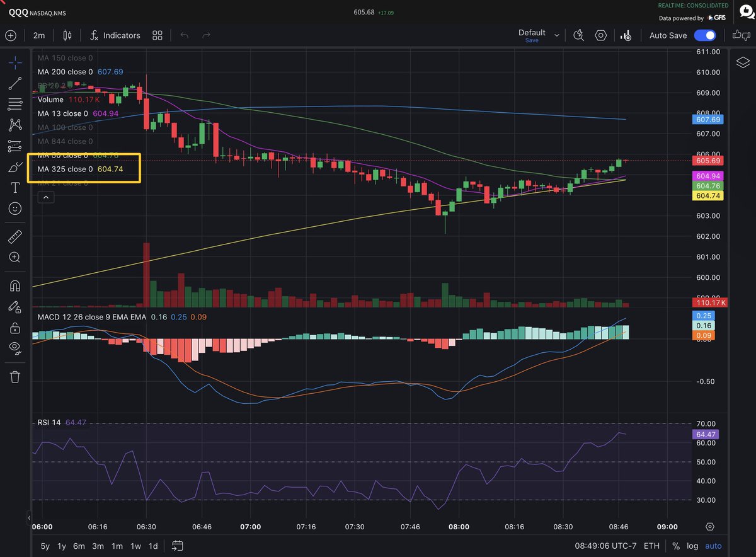This screenshot has width=756, height=557.
Task: Switch range to 3m
Action: (x=98, y=546)
